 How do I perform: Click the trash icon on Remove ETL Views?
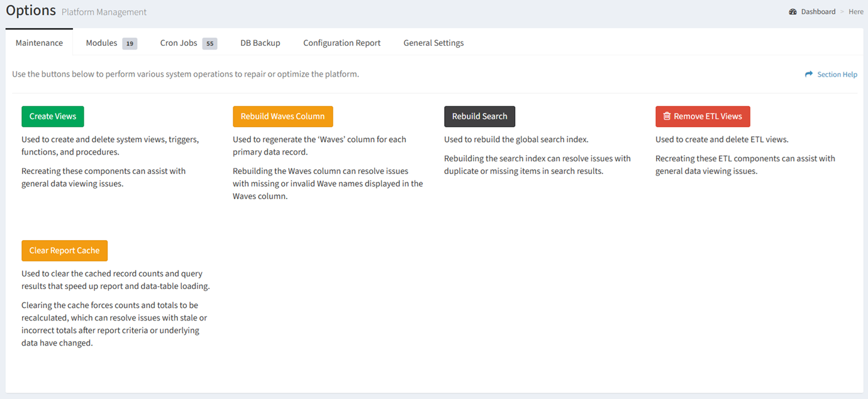[667, 116]
